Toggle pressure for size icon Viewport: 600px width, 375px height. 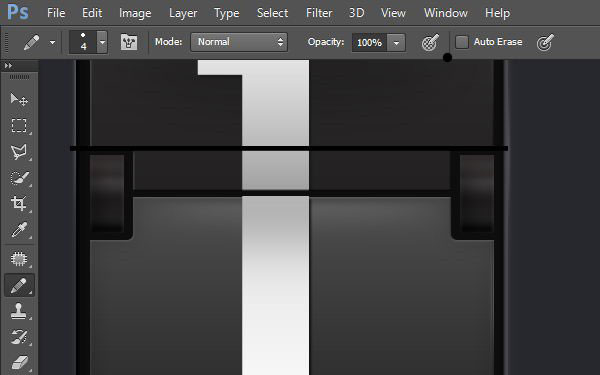545,42
